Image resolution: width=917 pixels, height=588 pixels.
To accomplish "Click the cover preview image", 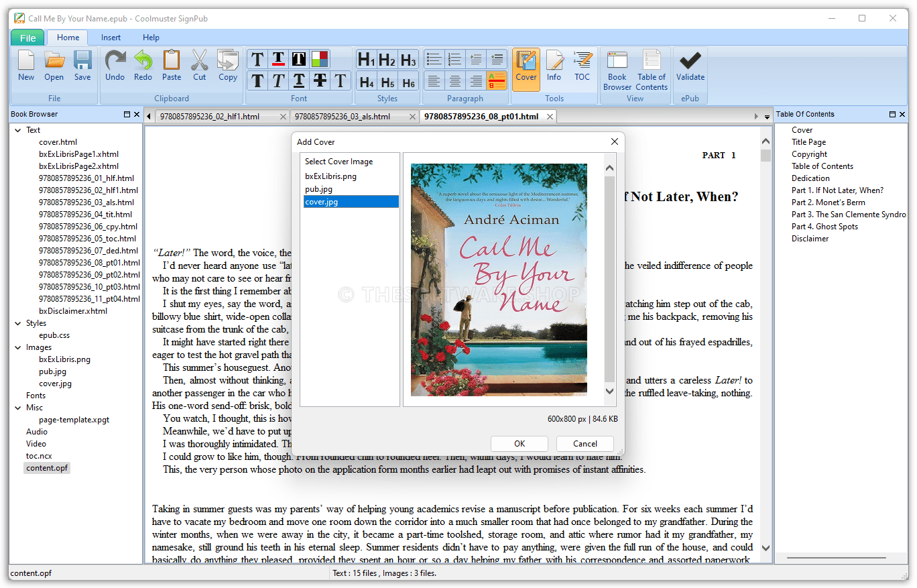I will (x=499, y=280).
